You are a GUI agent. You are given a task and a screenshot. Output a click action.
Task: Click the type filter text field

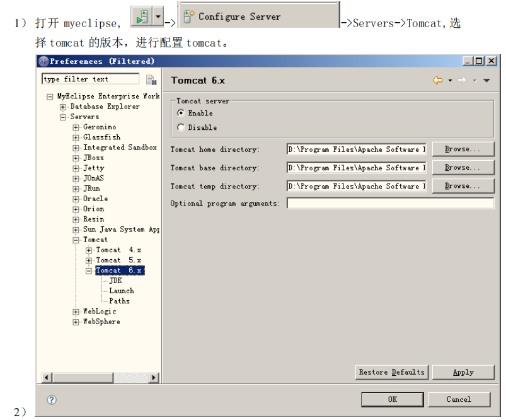click(90, 79)
